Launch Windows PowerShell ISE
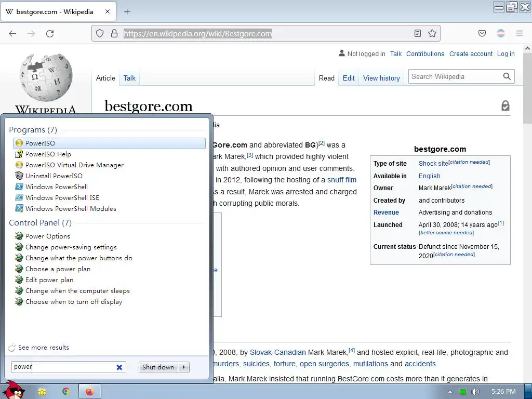 tap(109, 197)
